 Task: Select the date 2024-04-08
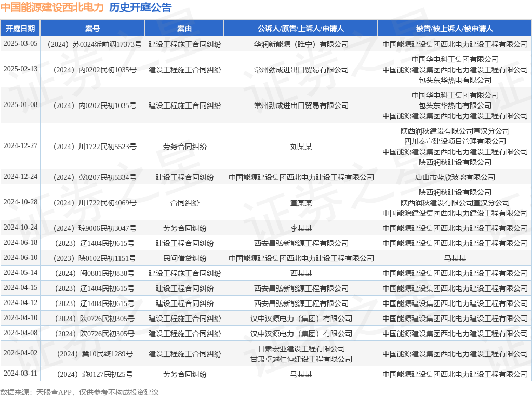point(20,333)
